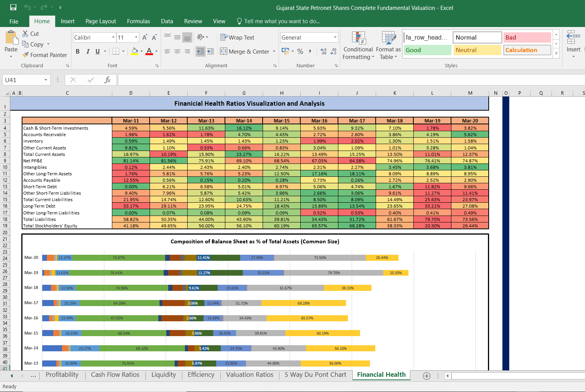Activate the Format Painter brush
This screenshot has width=585, height=392.
click(x=26, y=55)
